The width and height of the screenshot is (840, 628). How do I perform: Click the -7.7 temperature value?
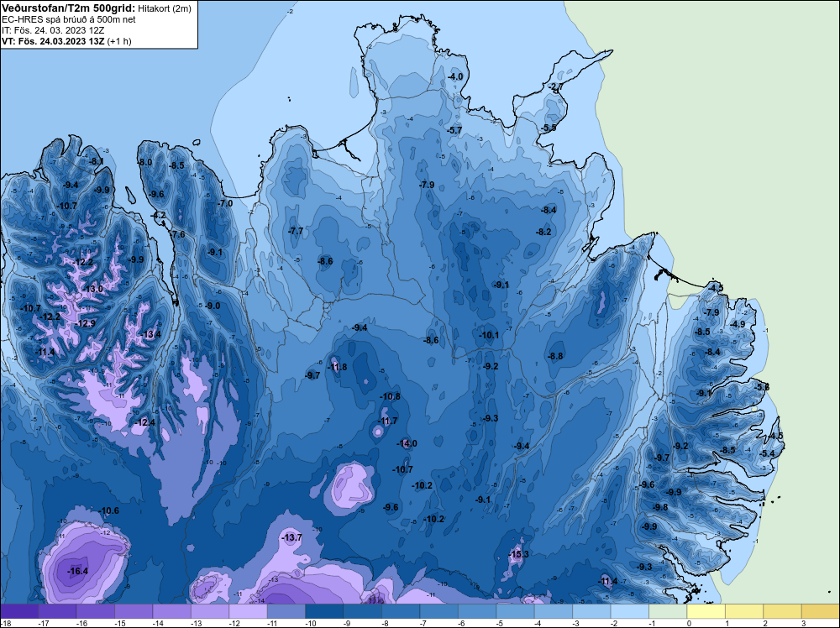296,231
